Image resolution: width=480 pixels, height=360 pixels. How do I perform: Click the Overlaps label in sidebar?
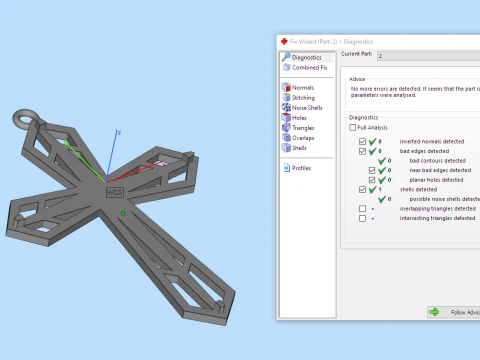[x=303, y=138]
